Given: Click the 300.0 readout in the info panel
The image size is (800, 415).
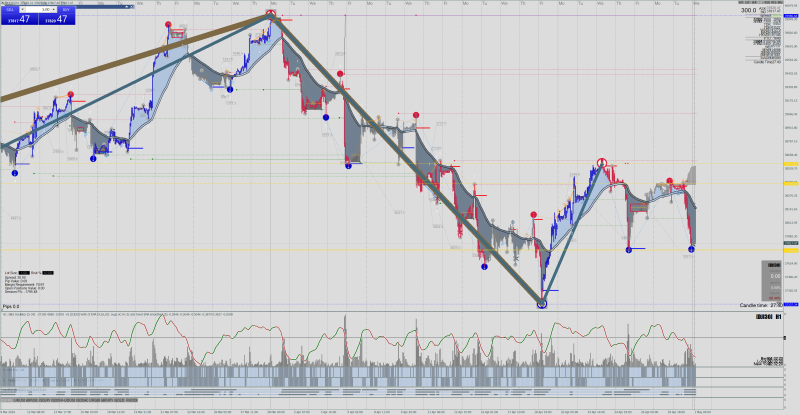Looking at the screenshot, I should click(748, 10).
